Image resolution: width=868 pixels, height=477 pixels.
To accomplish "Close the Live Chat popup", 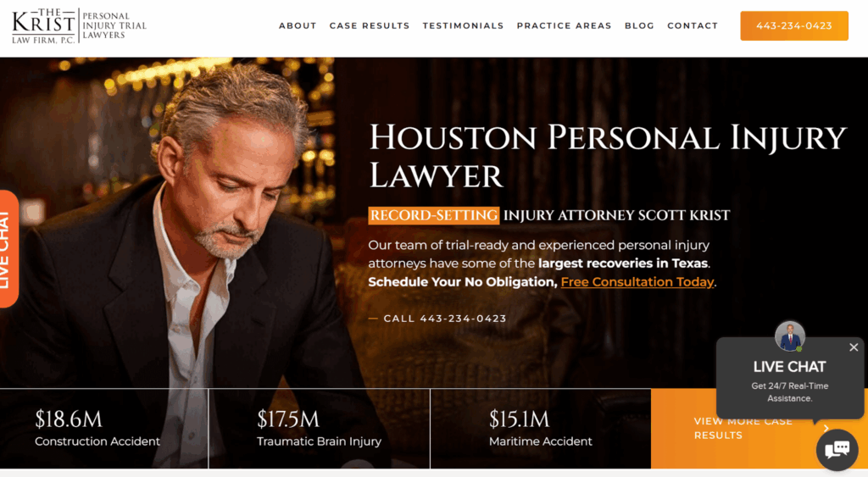I will point(854,347).
